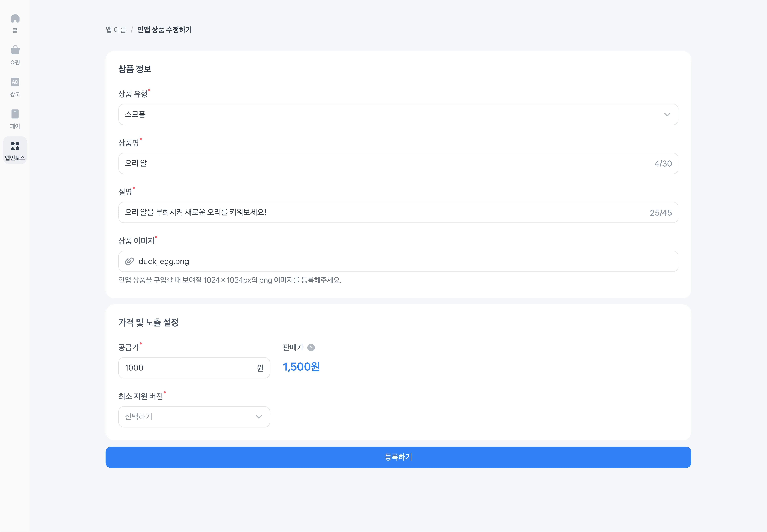Select the AD (광고) sidebar icon

(x=15, y=82)
